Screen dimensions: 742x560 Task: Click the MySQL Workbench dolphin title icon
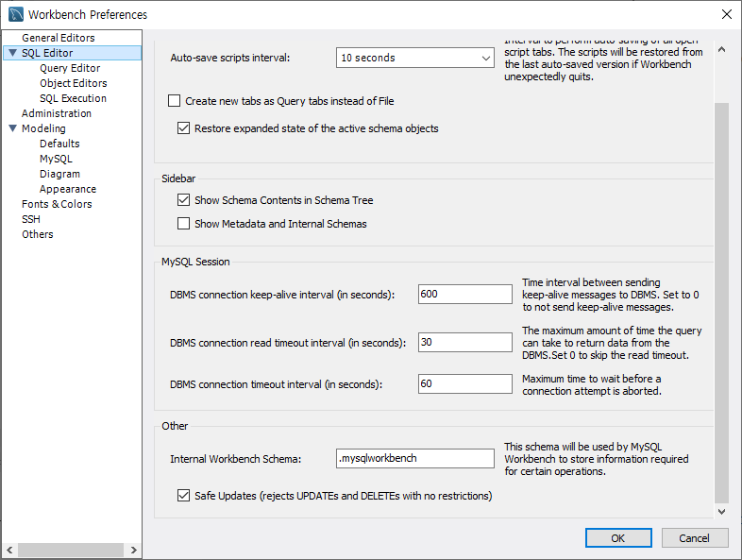16,15
